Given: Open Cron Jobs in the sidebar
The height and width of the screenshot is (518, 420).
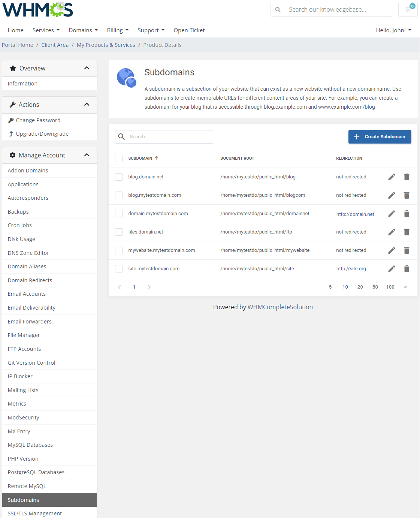Looking at the screenshot, I should point(49,225).
